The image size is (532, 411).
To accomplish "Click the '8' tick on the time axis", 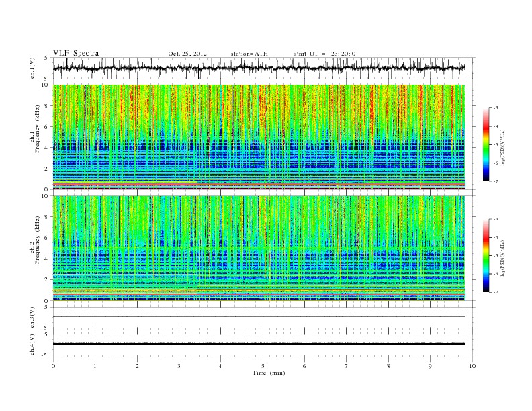I will coord(388,366).
